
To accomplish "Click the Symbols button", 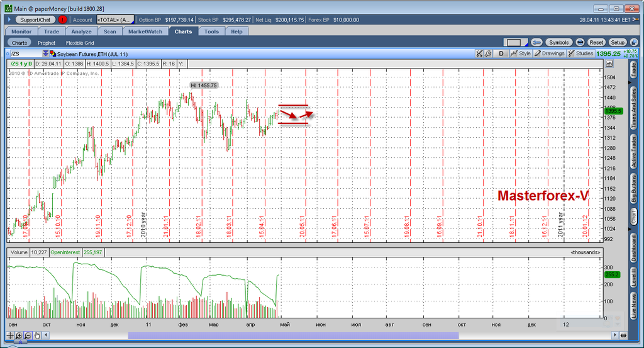I will [559, 42].
